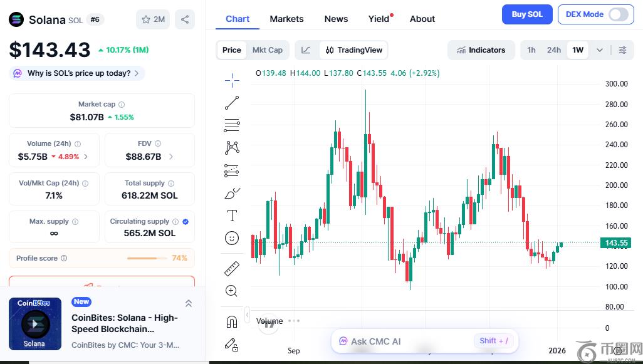The width and height of the screenshot is (643, 364).
Task: Set chart interval to 24h
Action: (553, 50)
